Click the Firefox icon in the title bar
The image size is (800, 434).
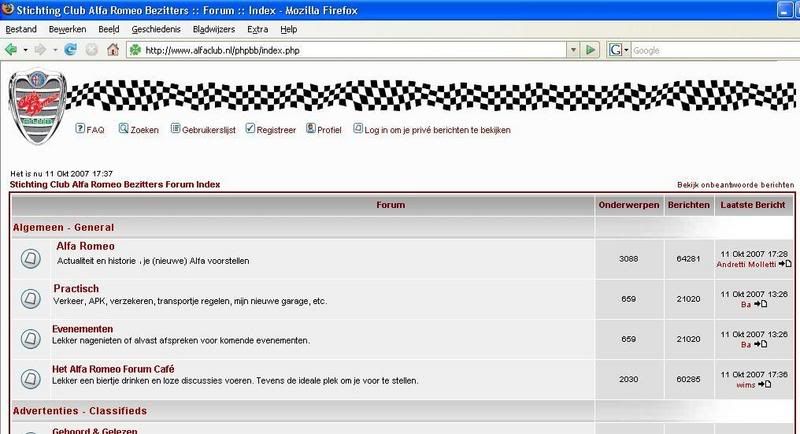point(8,10)
